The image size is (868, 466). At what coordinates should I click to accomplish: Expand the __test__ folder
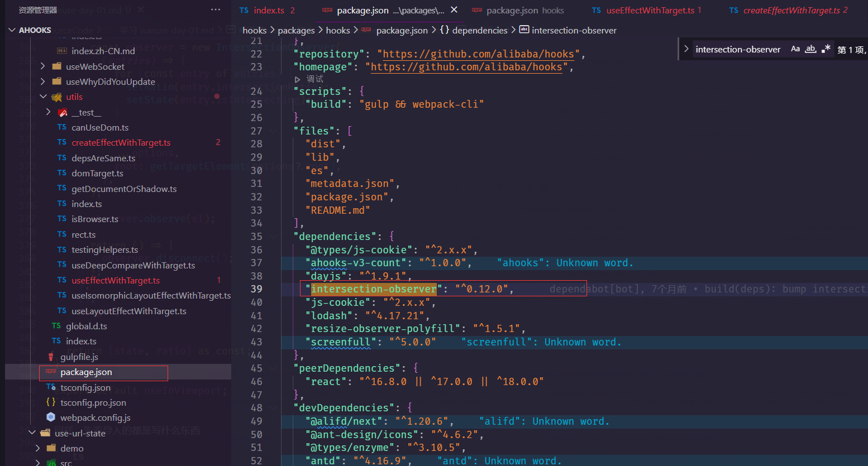point(49,112)
